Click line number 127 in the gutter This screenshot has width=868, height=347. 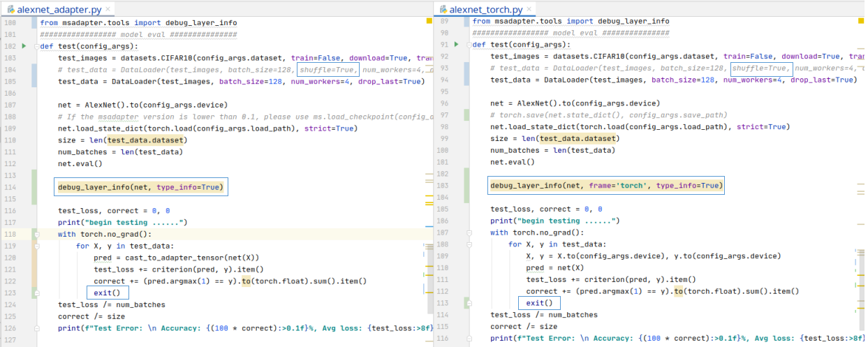pos(9,339)
